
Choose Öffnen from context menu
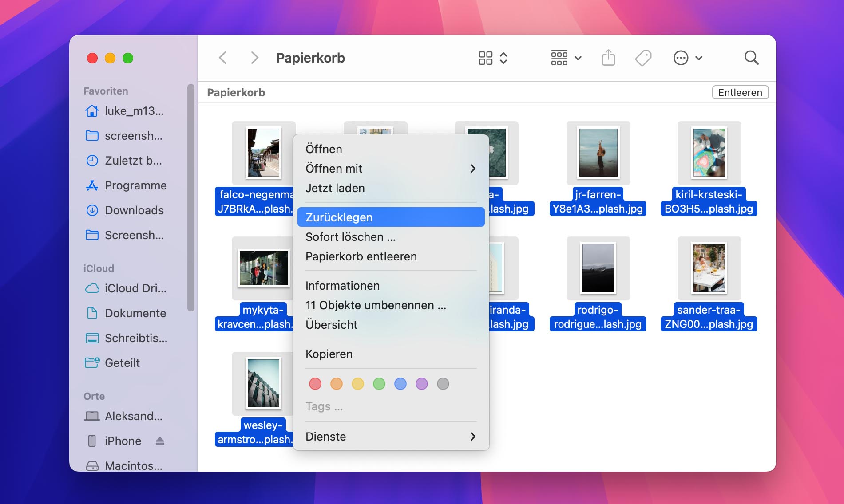391,149
